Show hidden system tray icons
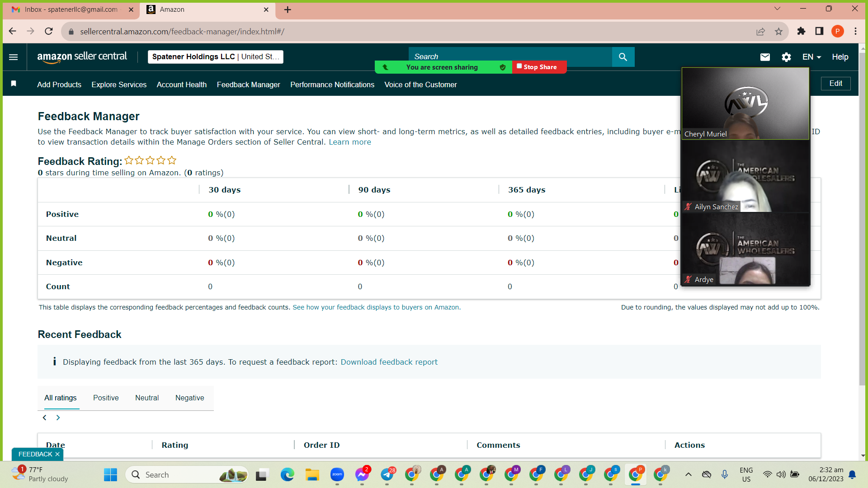Viewport: 868px width, 488px height. (688, 474)
